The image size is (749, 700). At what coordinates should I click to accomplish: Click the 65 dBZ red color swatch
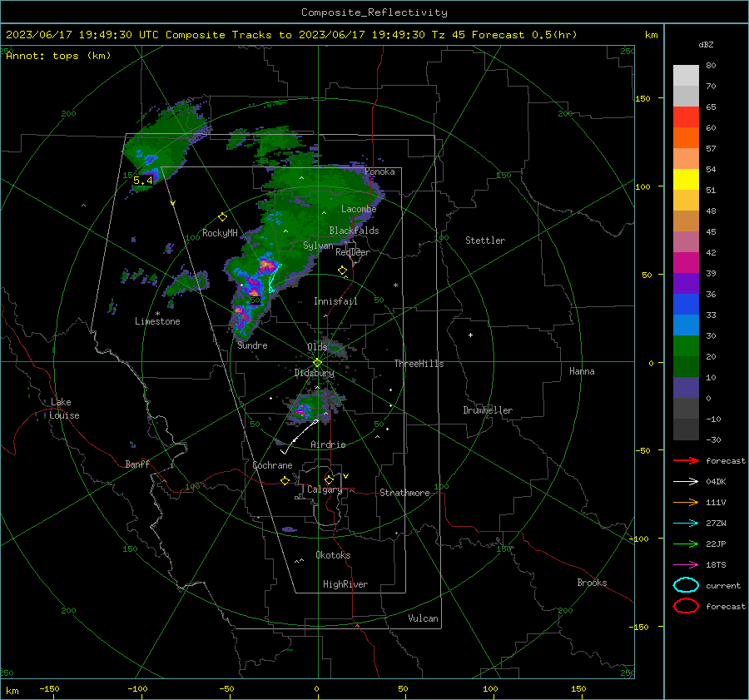click(x=686, y=117)
